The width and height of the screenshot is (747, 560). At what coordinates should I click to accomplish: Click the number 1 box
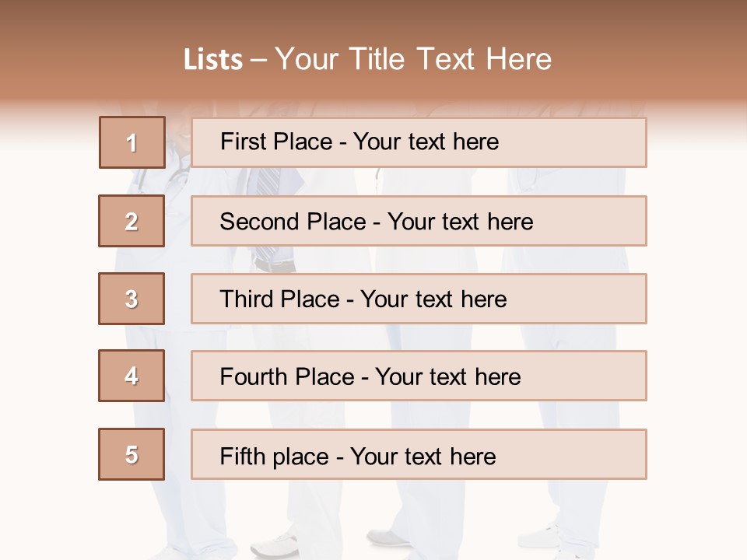132,142
